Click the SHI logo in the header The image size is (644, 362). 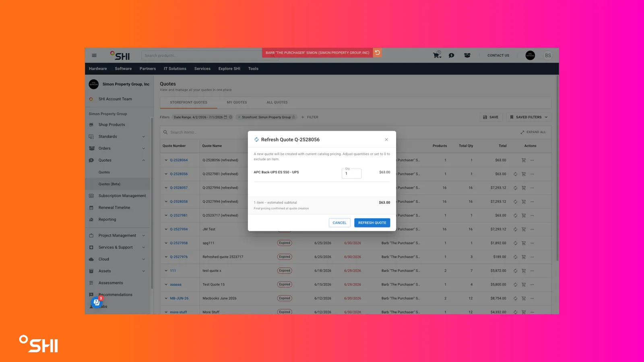[x=120, y=56]
